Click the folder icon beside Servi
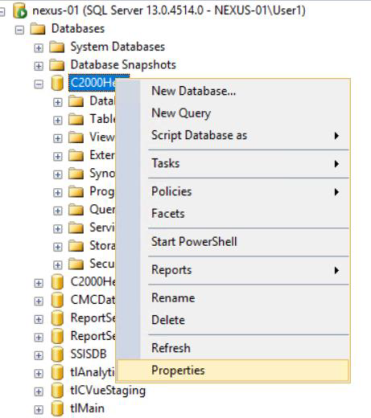Image resolution: width=371 pixels, height=418 pixels. pos(76,228)
